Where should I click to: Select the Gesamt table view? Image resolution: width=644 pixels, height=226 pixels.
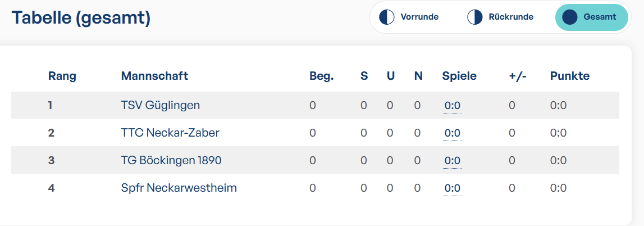[591, 17]
